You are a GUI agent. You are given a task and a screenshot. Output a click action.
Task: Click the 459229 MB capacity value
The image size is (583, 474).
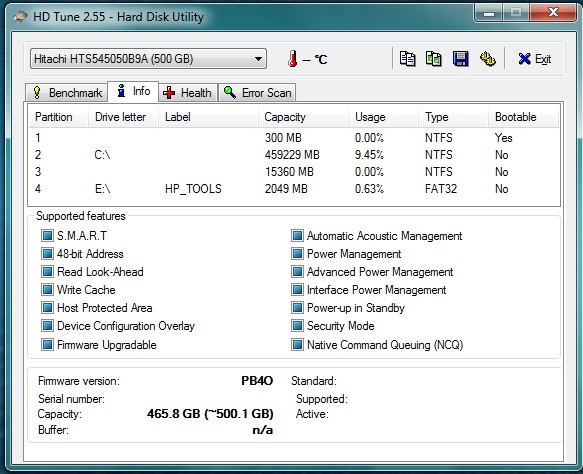pos(292,155)
